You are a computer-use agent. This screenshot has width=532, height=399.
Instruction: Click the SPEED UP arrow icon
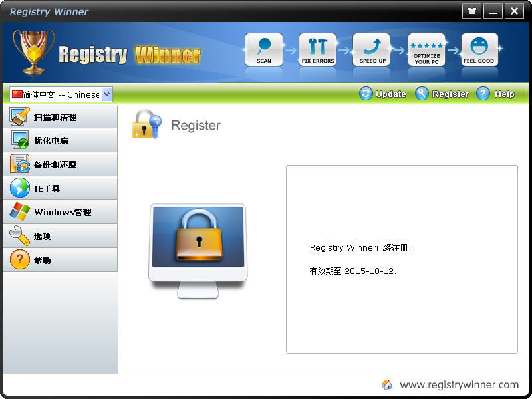pos(372,49)
